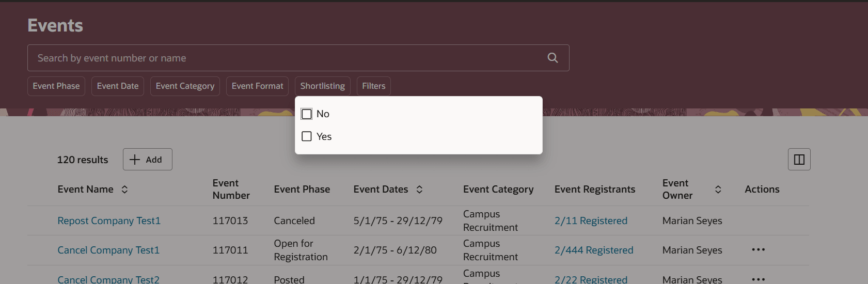868x284 pixels.
Task: Check the No shortlisting checkbox
Action: [307, 114]
